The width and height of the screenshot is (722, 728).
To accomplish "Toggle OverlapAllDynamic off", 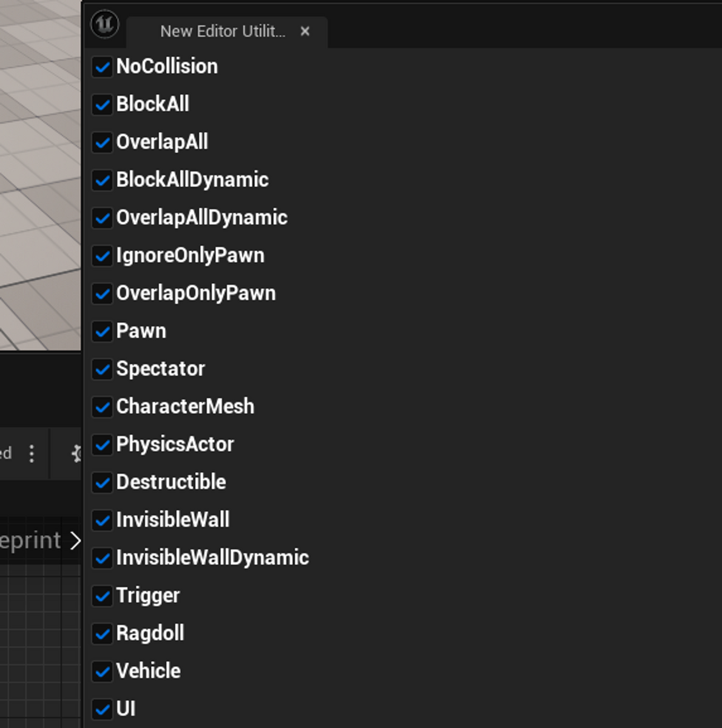I will pyautogui.click(x=101, y=219).
